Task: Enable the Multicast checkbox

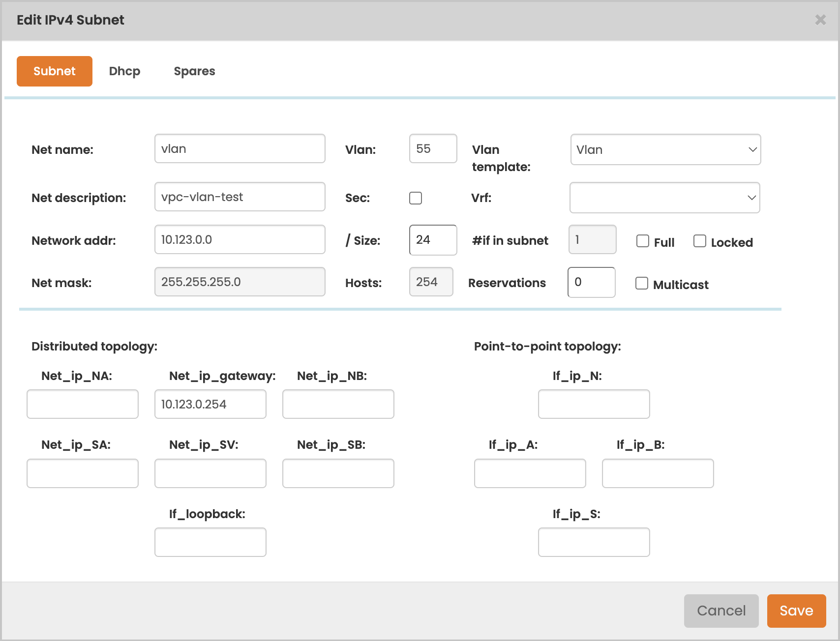Action: (641, 283)
